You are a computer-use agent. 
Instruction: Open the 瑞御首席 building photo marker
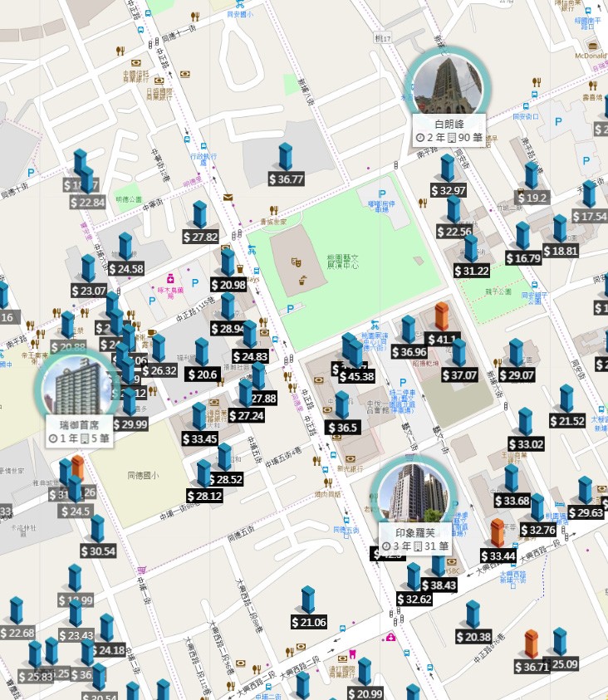coord(76,386)
